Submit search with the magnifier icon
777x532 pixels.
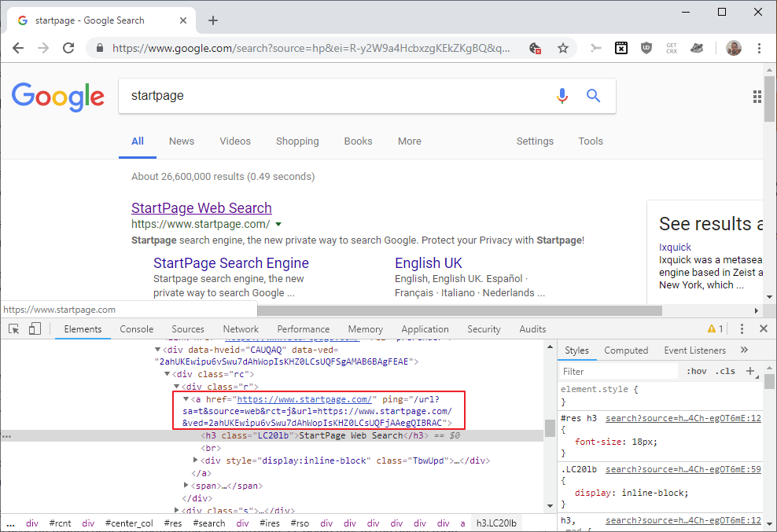pyautogui.click(x=593, y=96)
